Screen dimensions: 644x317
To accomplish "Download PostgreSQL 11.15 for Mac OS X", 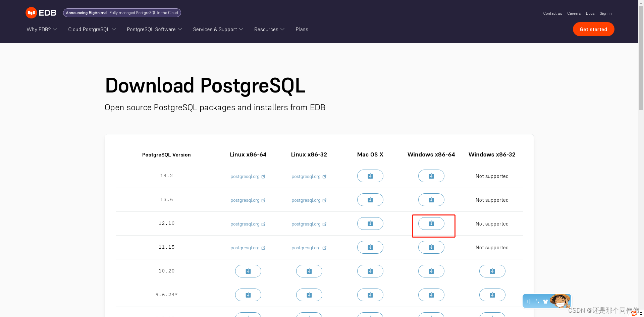I will coord(370,247).
